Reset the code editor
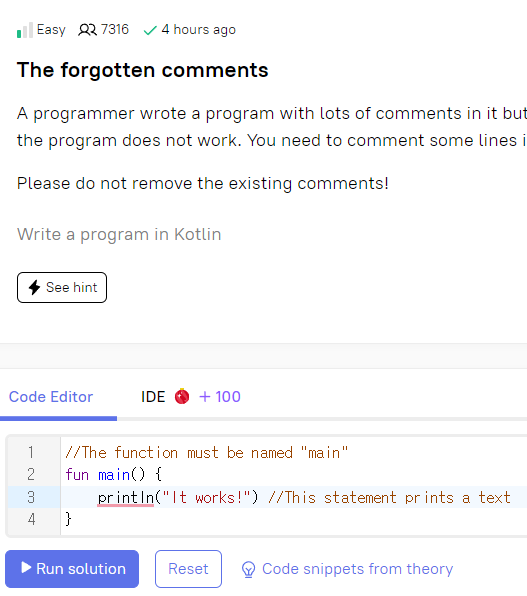This screenshot has width=527, height=596. pos(188,569)
